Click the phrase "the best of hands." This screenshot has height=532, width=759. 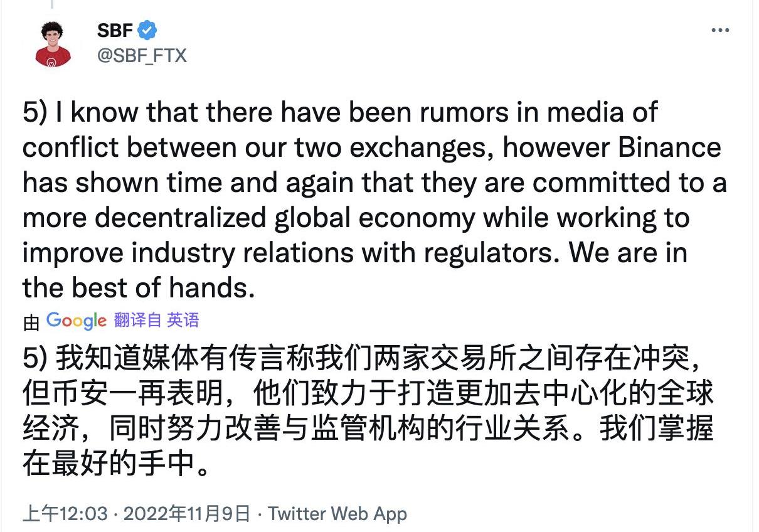click(x=138, y=287)
